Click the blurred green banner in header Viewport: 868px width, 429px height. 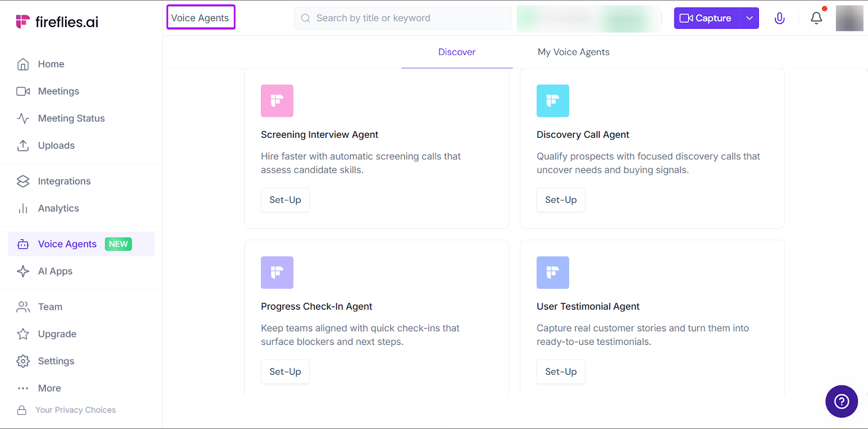click(x=589, y=18)
